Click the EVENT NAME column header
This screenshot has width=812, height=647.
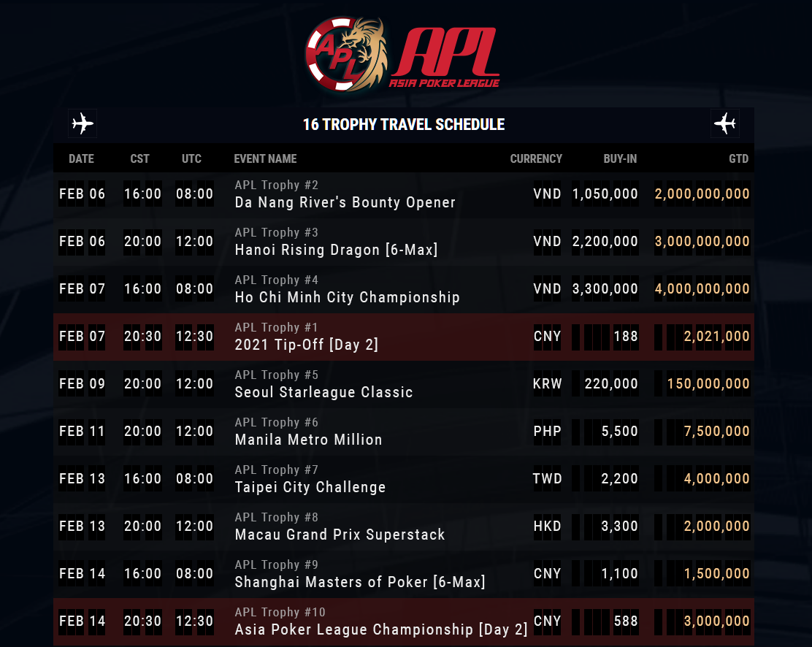[x=265, y=158]
